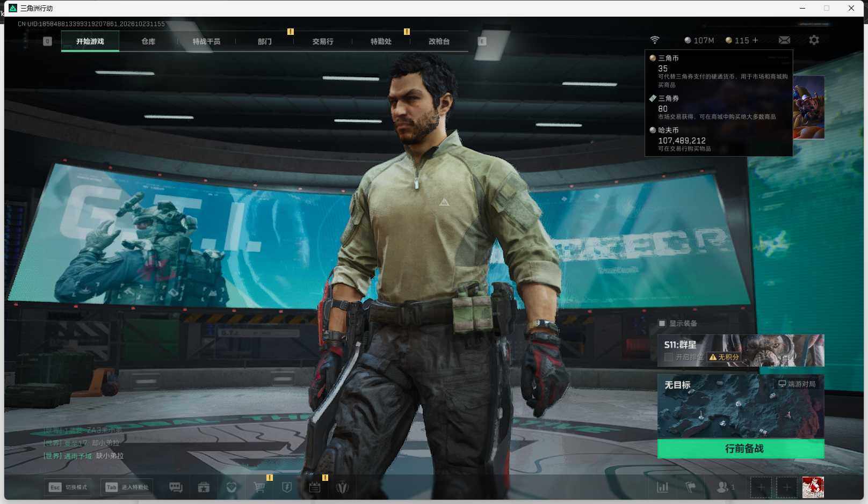Click the 无积分 warning label
The image size is (868, 504).
724,357
